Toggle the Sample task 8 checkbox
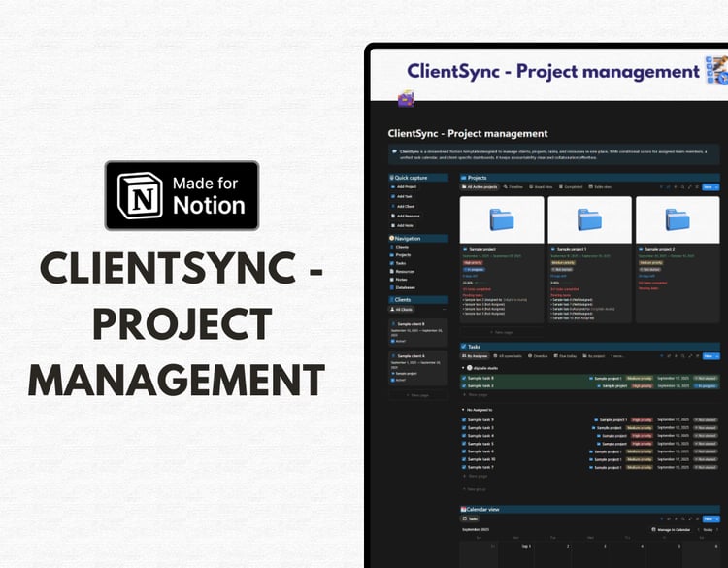Image resolution: width=728 pixels, height=568 pixels. coord(464,378)
